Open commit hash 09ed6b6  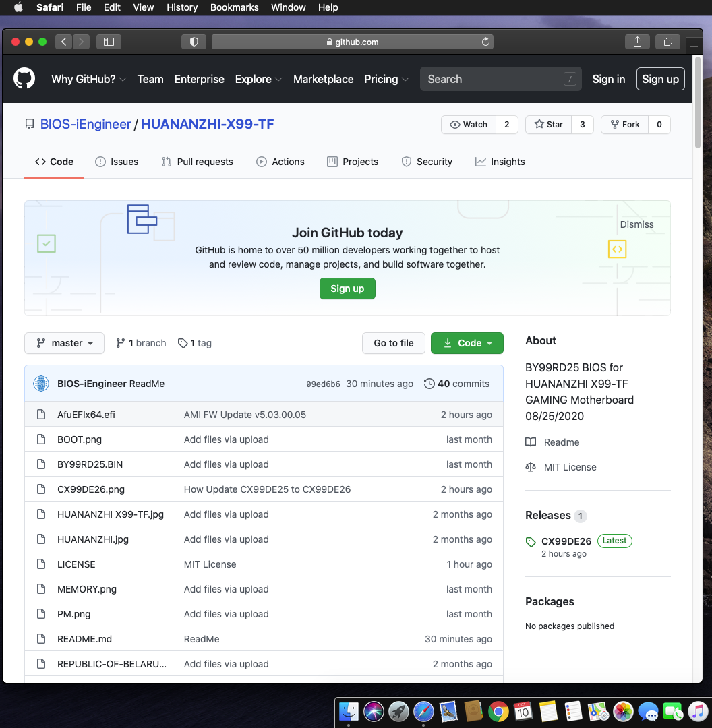tap(323, 384)
